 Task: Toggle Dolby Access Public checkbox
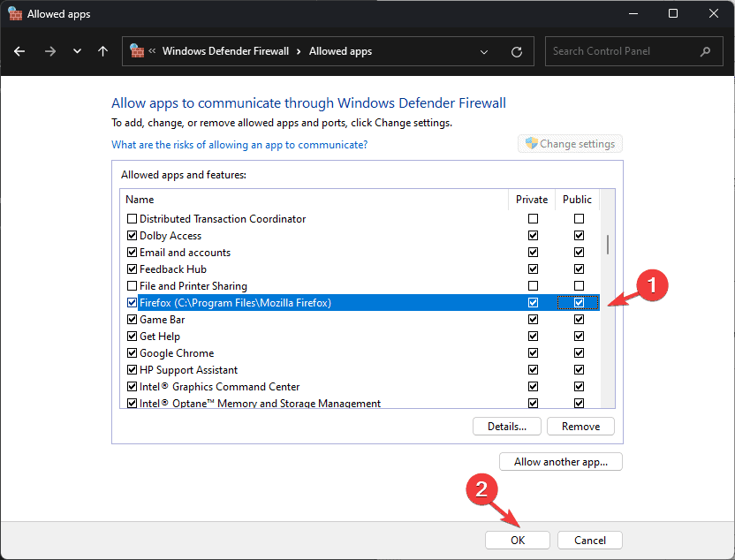tap(579, 235)
